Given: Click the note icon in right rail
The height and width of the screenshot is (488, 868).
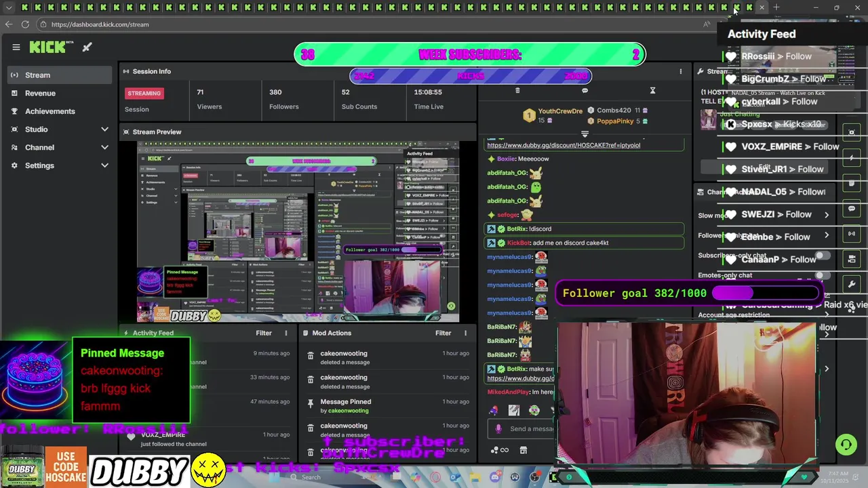Looking at the screenshot, I should (x=852, y=183).
